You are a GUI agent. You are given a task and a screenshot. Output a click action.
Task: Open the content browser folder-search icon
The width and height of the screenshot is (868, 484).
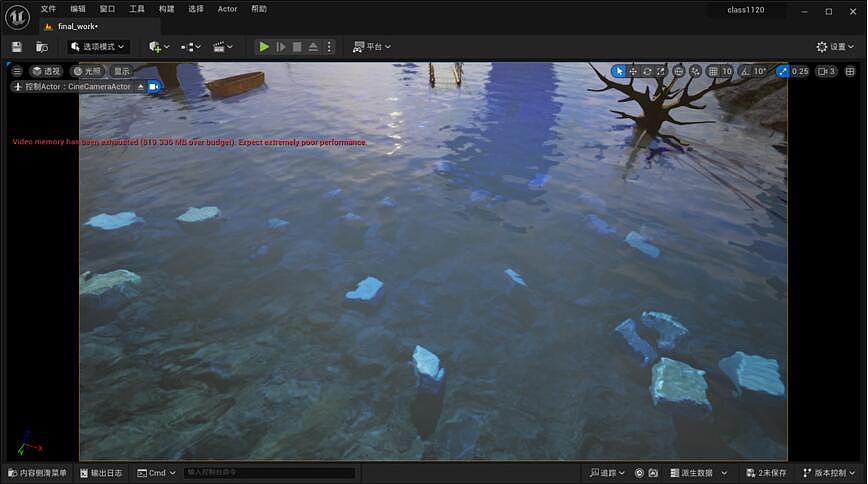pyautogui.click(x=42, y=47)
